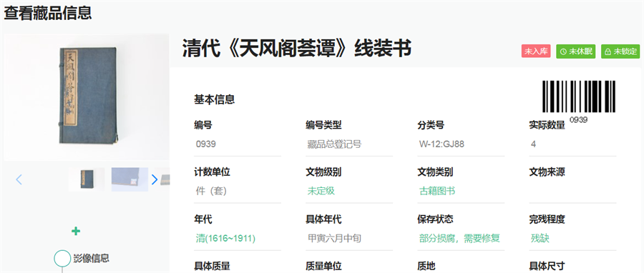Click the 文物类别 field label

[435, 172]
